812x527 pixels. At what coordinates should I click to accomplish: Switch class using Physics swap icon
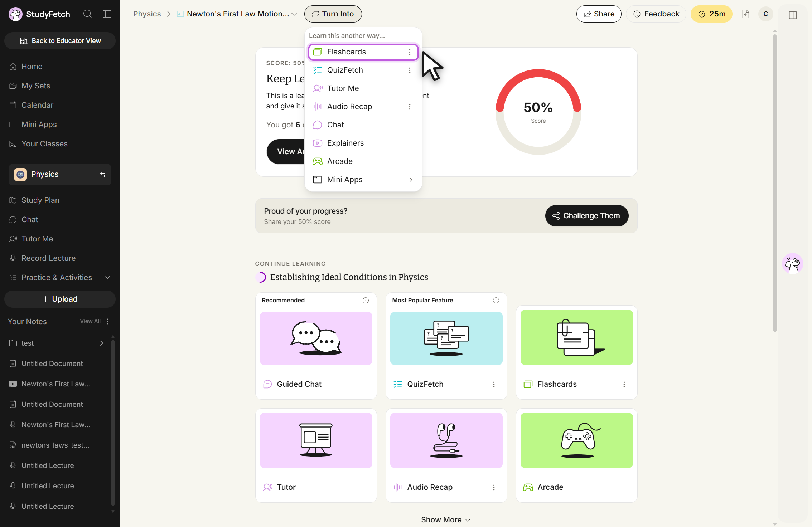point(103,175)
